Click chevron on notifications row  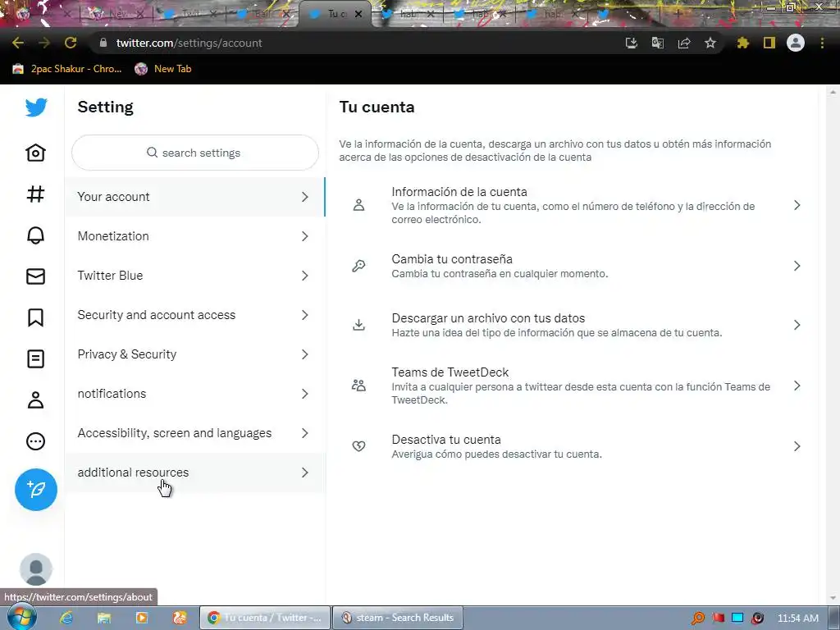(x=305, y=394)
